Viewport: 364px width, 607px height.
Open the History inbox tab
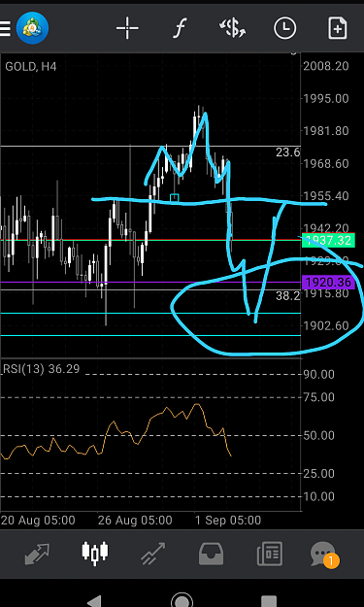click(x=212, y=554)
